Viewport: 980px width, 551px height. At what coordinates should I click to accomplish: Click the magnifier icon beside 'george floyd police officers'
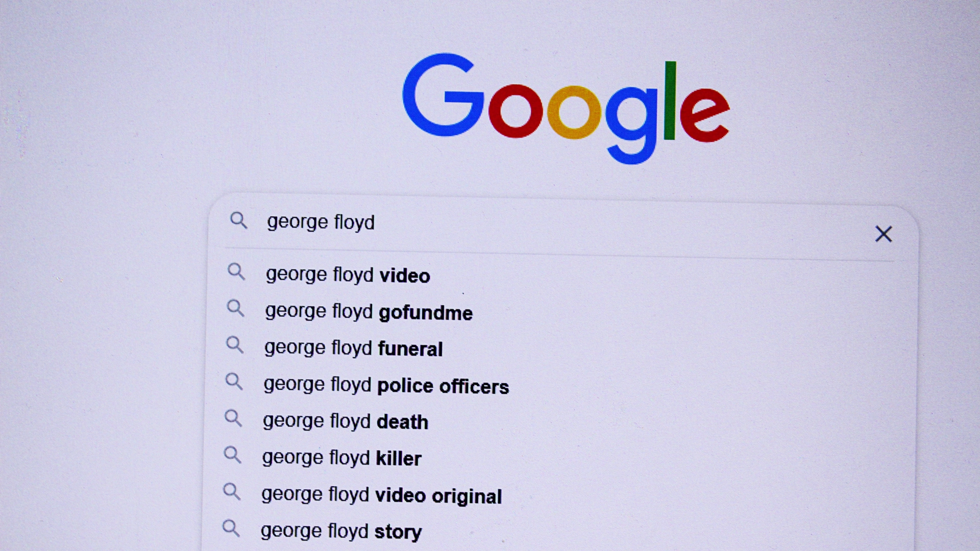(234, 382)
